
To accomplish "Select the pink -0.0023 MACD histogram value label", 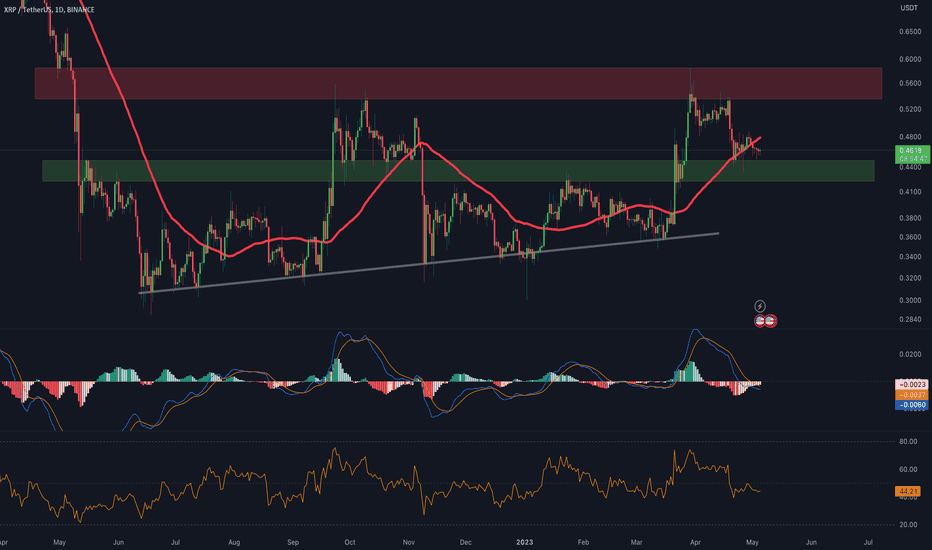I will 911,385.
